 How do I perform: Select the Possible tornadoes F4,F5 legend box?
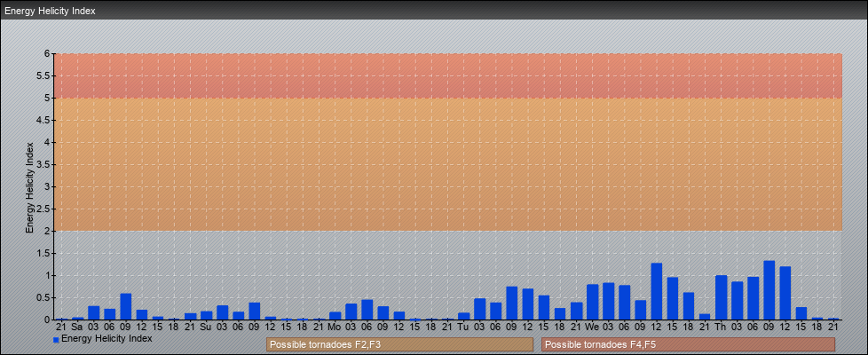[x=688, y=344]
